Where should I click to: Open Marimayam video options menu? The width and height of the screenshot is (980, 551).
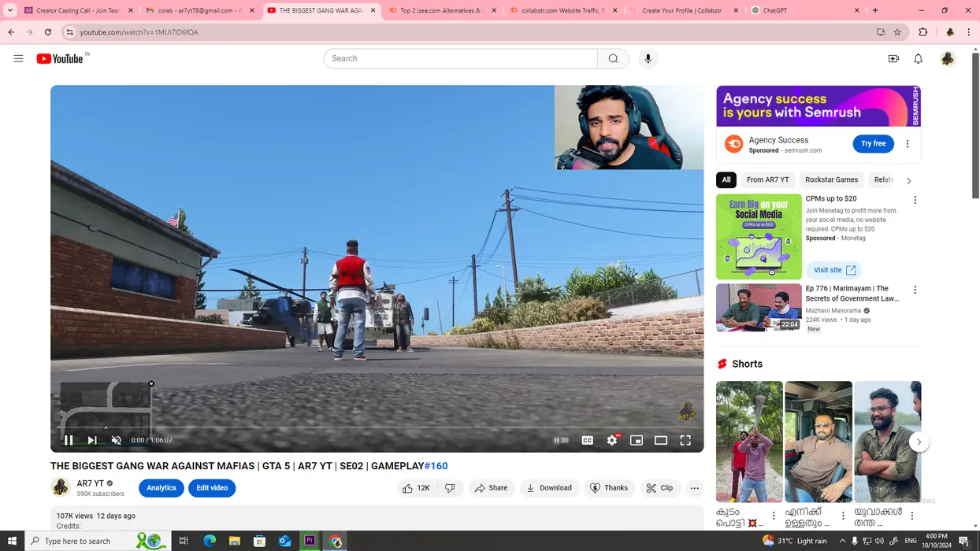pyautogui.click(x=915, y=290)
